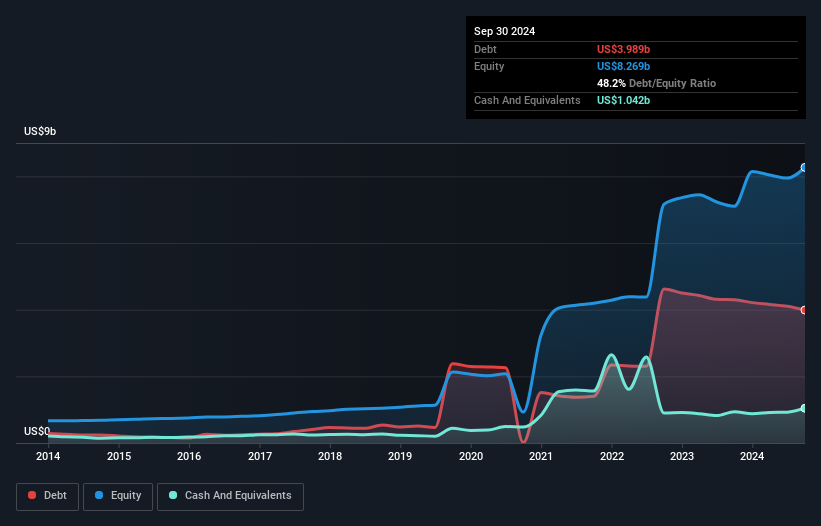Click the 2021 x-axis label
The image size is (821, 526).
541,456
